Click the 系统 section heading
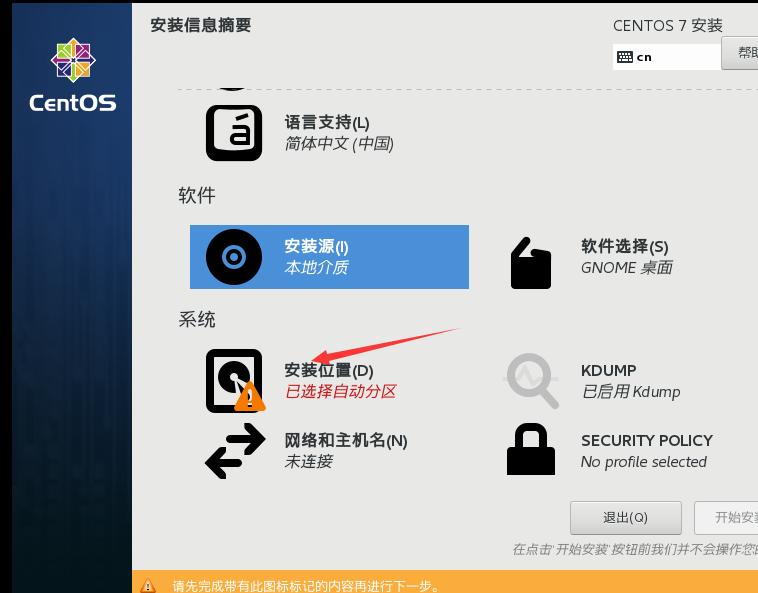Viewport: 758px width, 593px height. point(197,320)
